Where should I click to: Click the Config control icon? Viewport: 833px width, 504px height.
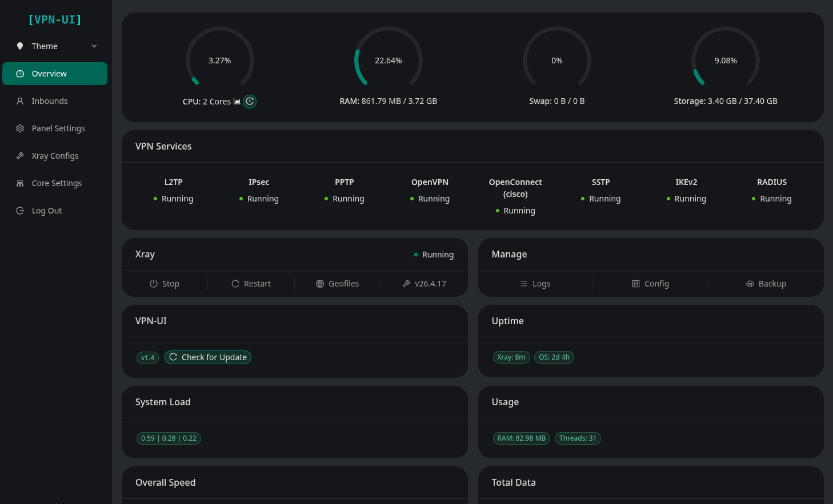636,284
